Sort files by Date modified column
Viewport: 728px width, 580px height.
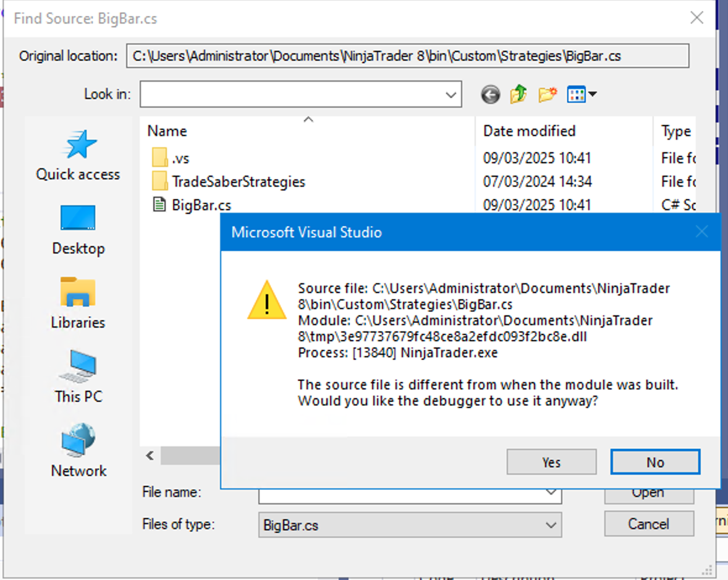[564, 131]
